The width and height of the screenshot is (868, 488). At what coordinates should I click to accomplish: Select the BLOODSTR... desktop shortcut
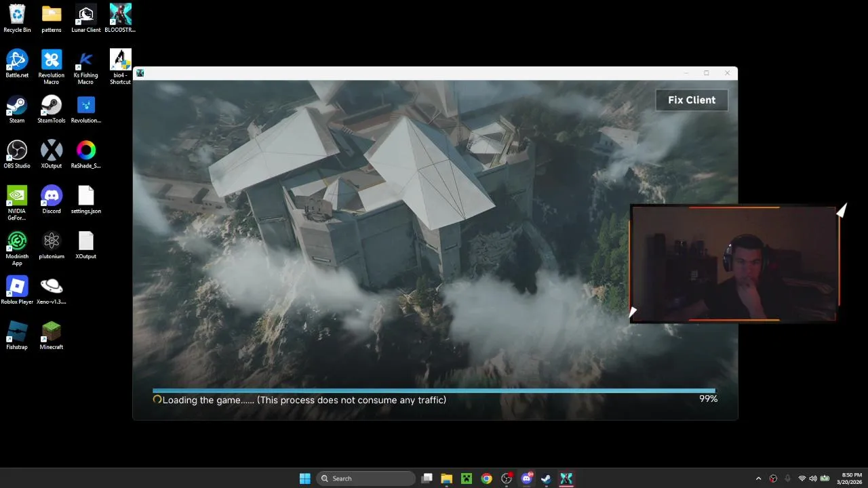click(120, 18)
